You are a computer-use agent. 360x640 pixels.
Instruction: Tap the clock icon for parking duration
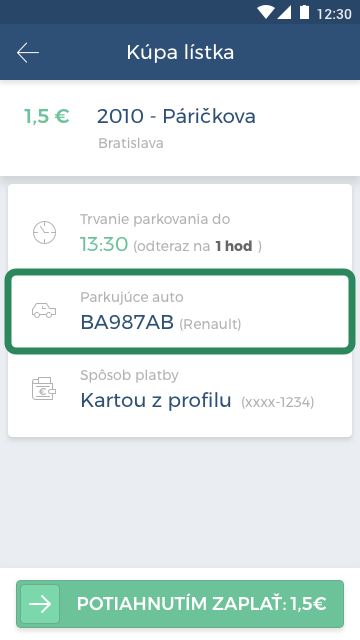point(44,232)
